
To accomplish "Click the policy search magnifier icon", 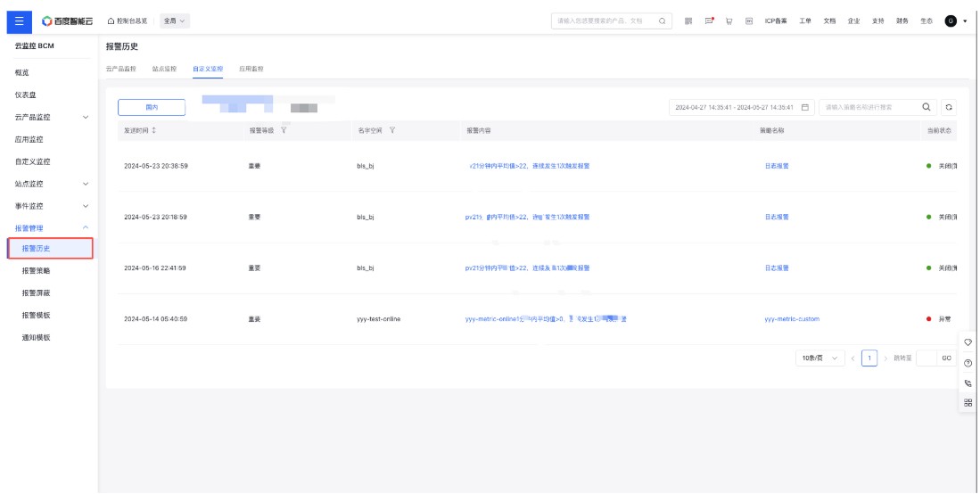I will pyautogui.click(x=926, y=107).
